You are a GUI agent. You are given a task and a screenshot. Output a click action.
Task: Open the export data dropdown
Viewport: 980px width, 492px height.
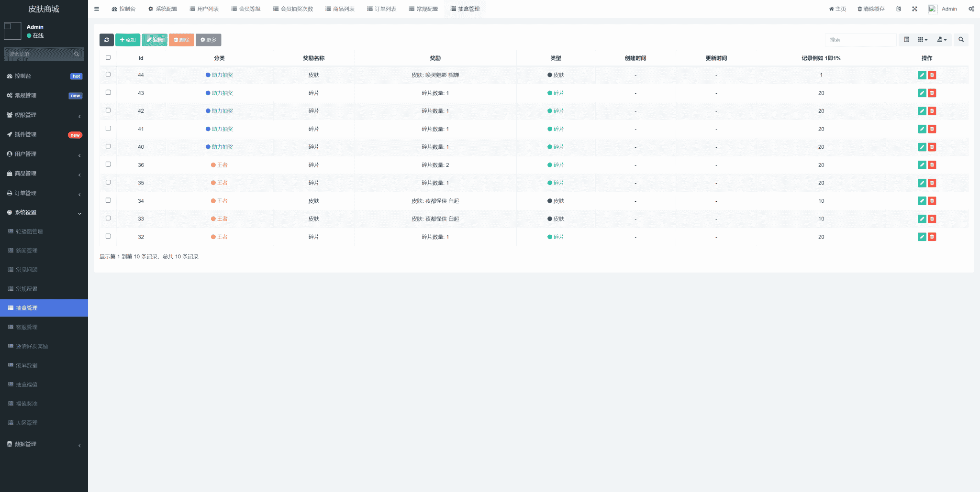click(941, 40)
